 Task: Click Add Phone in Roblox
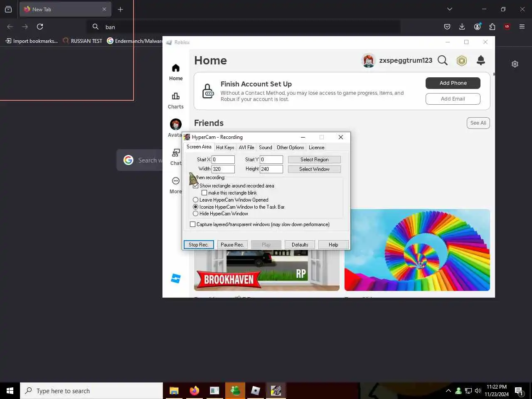pyautogui.click(x=453, y=83)
